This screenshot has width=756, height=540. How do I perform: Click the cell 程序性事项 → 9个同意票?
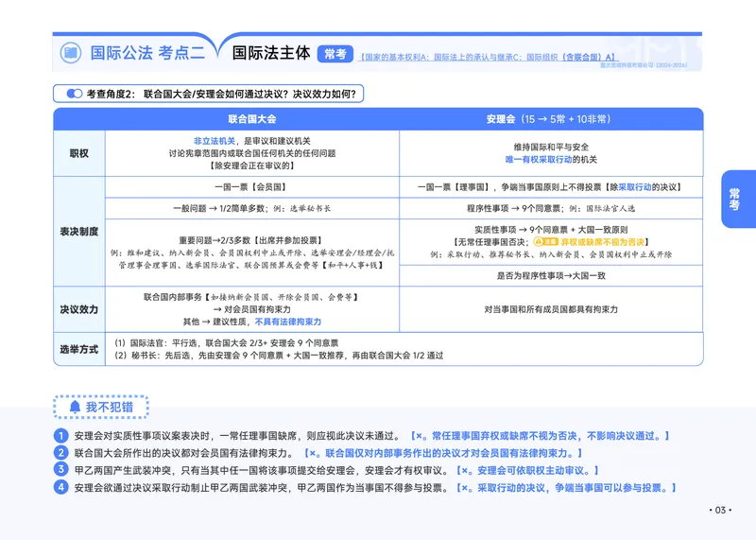551,208
